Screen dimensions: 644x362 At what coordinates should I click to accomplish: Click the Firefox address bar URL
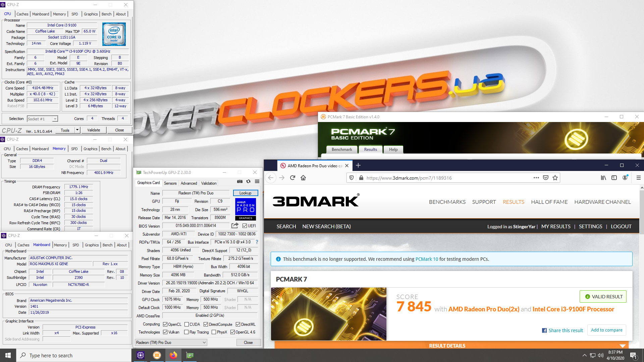(x=409, y=178)
